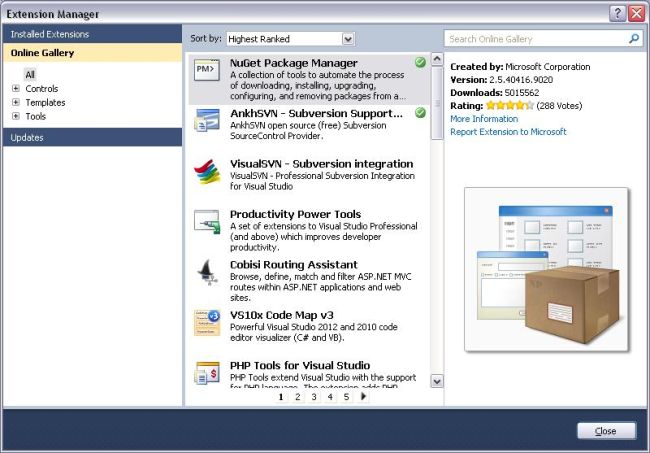Select AnkhSVN - Subversion Support entry title
The width and height of the screenshot is (650, 453).
coord(316,113)
